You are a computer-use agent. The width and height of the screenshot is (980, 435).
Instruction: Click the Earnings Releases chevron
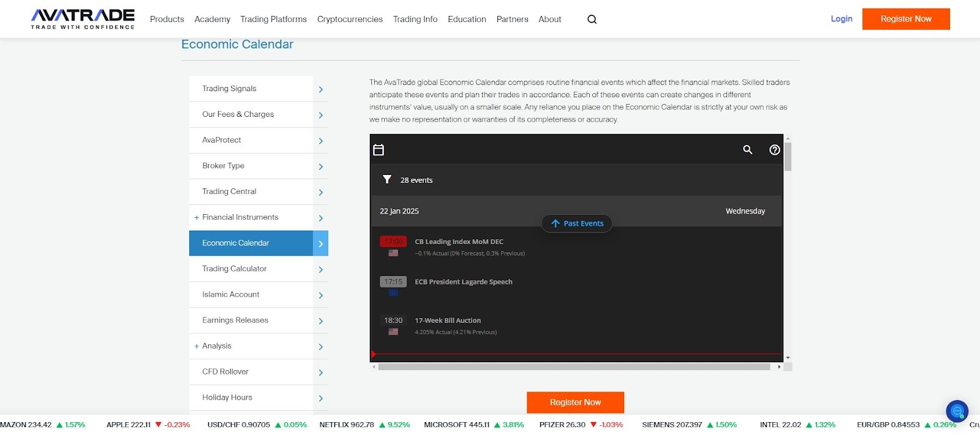tap(320, 321)
